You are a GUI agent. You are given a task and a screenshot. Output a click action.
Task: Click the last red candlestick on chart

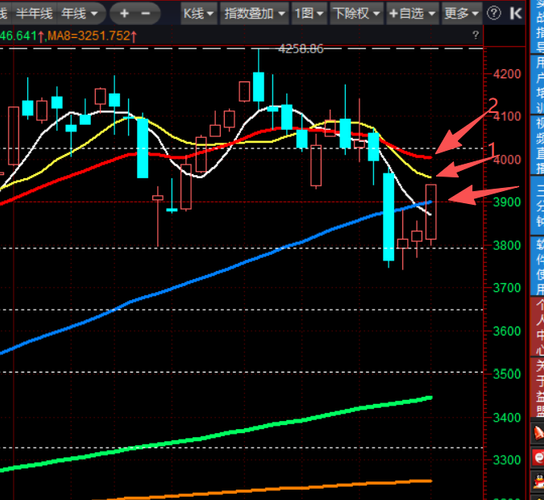click(431, 212)
